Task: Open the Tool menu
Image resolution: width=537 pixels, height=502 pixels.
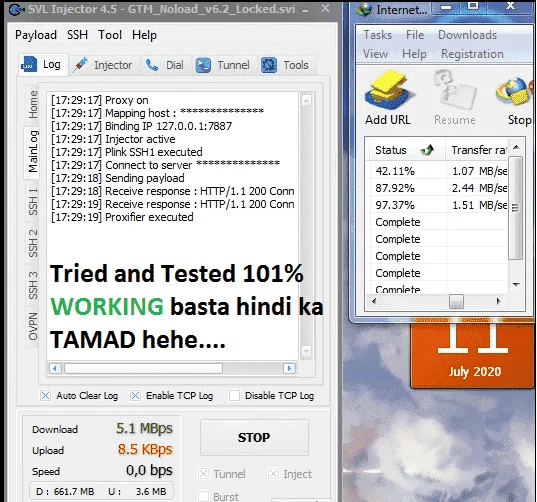Action: pos(110,35)
